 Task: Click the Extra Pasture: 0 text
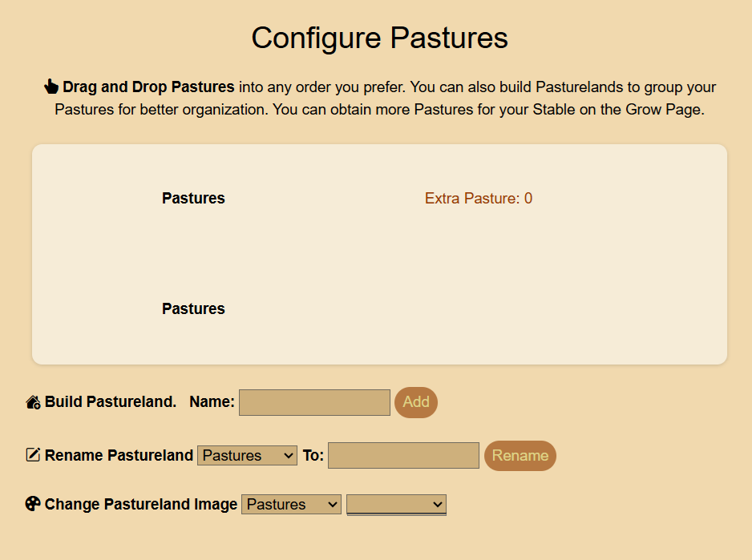(479, 198)
